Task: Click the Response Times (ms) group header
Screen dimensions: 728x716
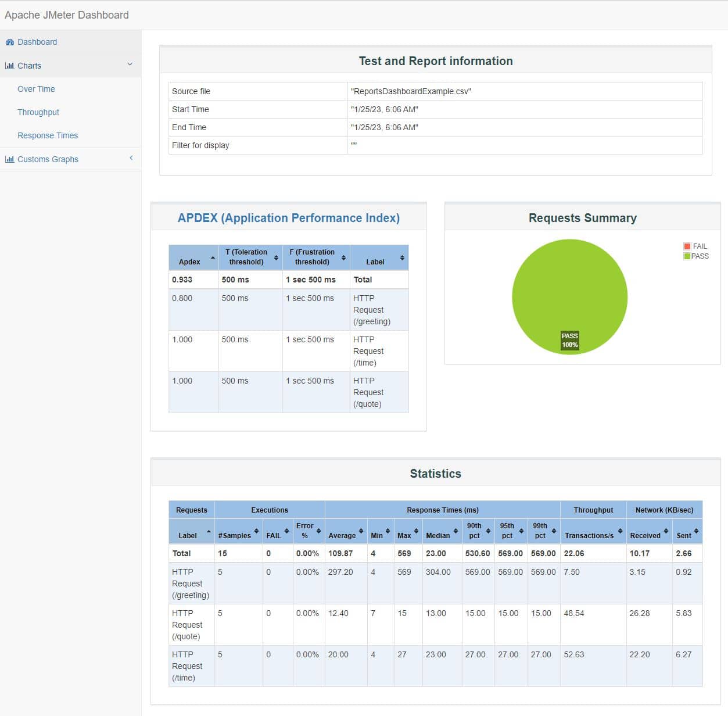Action: coord(443,510)
